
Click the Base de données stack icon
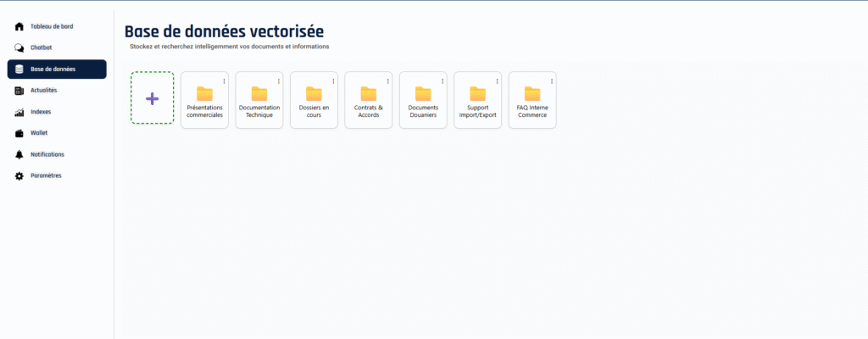(x=19, y=69)
